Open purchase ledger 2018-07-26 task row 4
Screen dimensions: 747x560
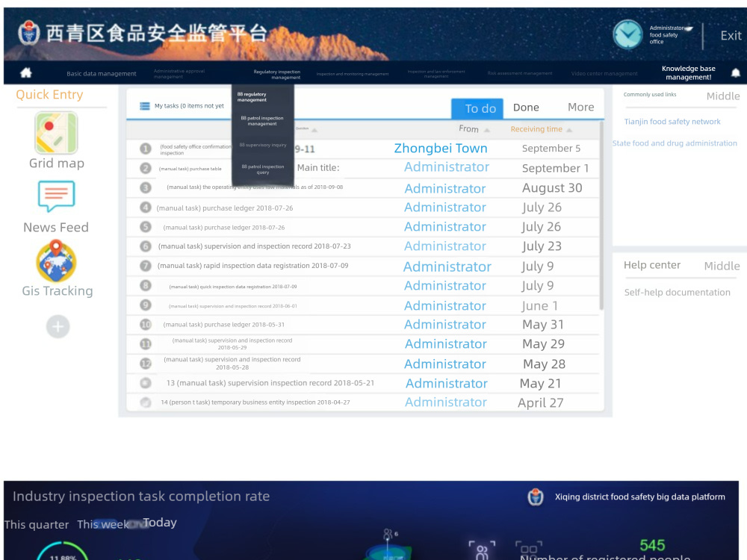click(224, 208)
